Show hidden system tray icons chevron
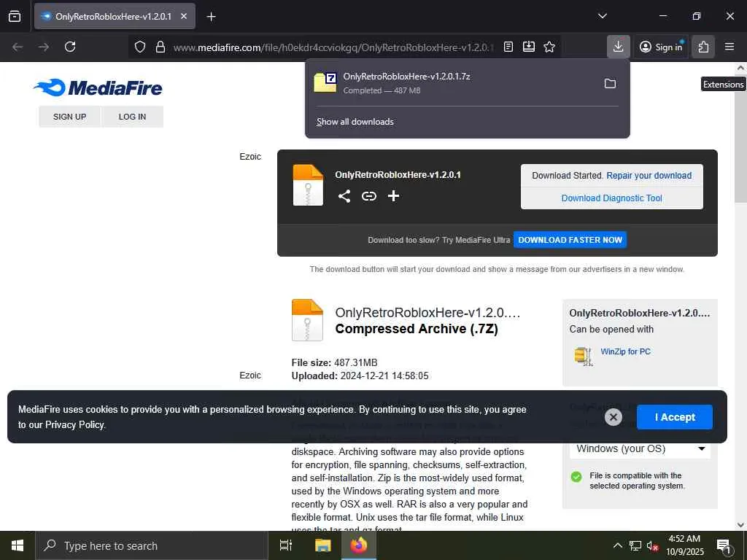747x560 pixels. point(617,545)
